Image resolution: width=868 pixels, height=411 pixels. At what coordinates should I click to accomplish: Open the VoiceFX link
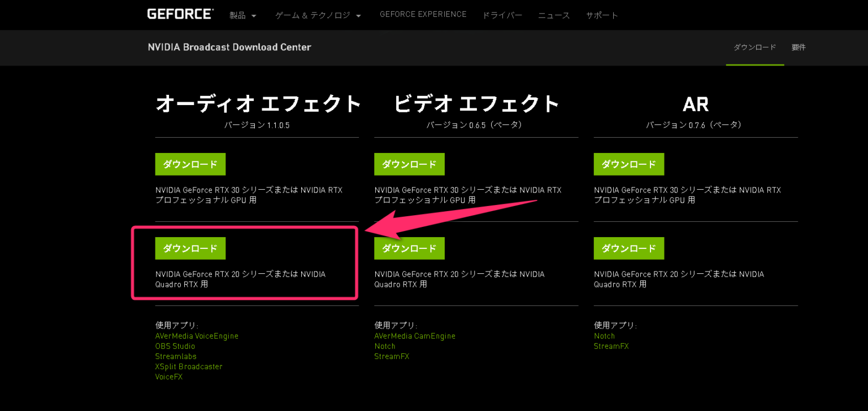169,377
